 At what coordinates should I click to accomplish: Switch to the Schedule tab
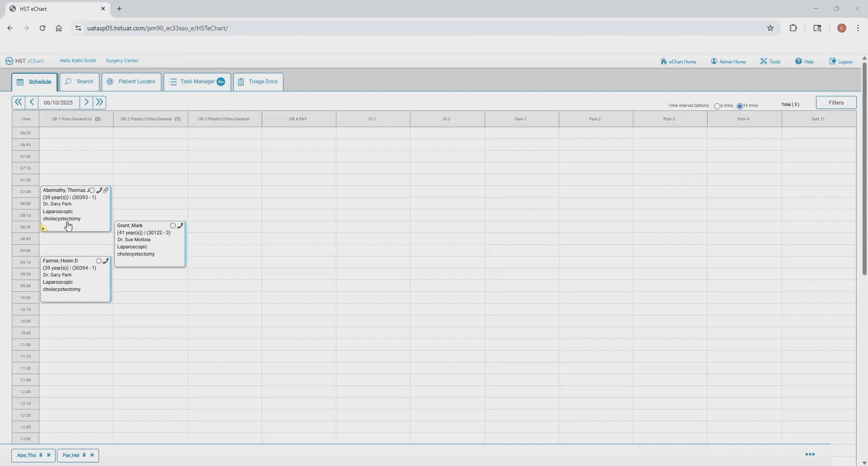(34, 82)
